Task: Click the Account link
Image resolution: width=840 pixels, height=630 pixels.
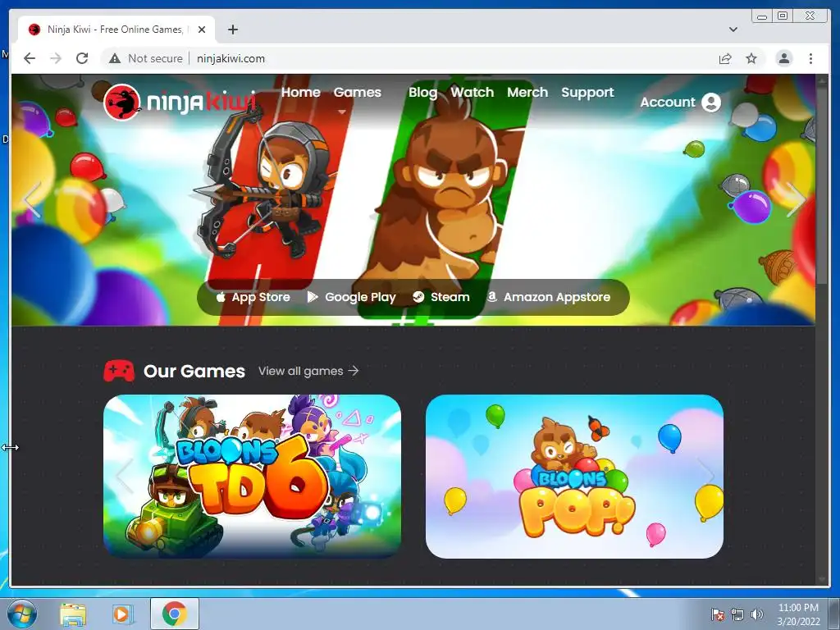Action: 668,103
